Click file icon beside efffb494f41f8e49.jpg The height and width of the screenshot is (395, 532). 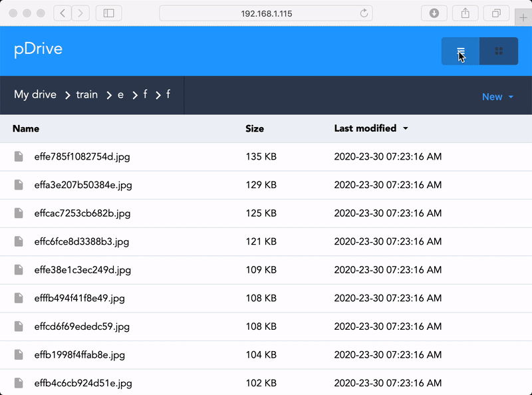pos(19,298)
